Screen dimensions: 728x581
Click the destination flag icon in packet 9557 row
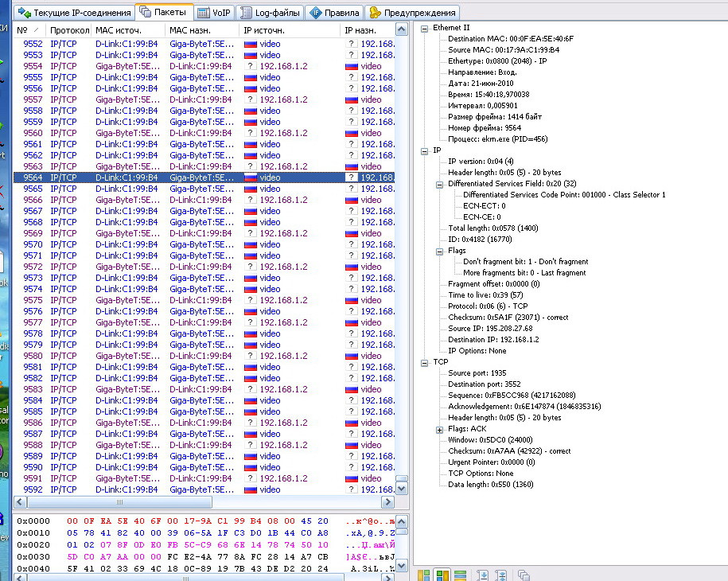(352, 99)
